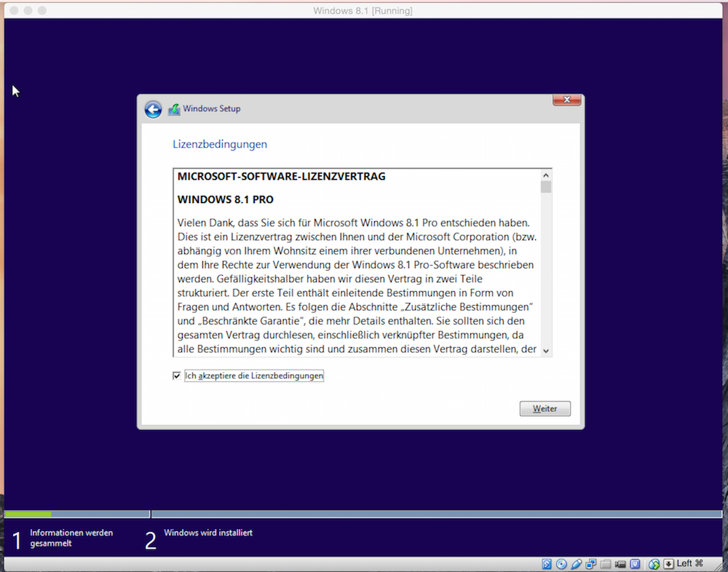Click VirtualBox mouse integration icon
The image size is (728, 572).
tap(654, 564)
